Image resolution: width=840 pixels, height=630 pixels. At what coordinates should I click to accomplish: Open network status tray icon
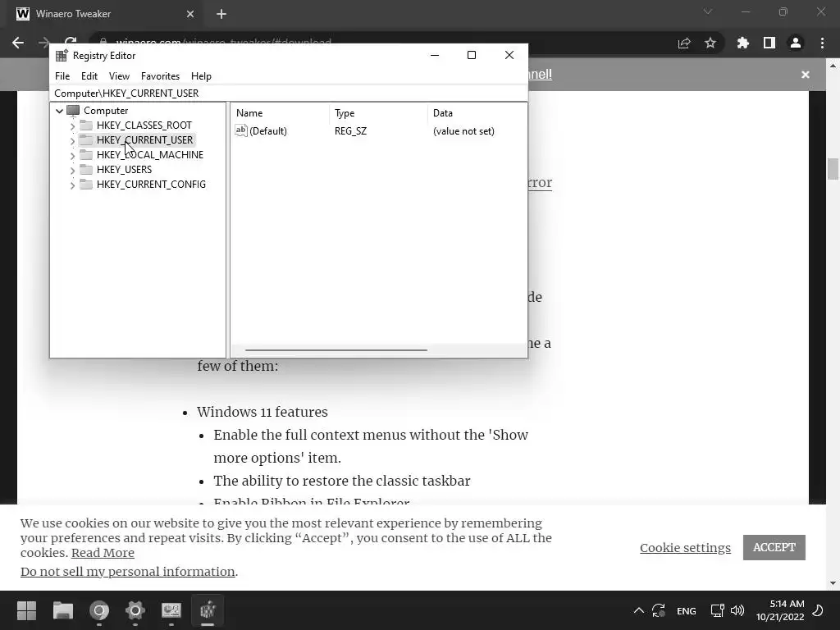click(717, 610)
